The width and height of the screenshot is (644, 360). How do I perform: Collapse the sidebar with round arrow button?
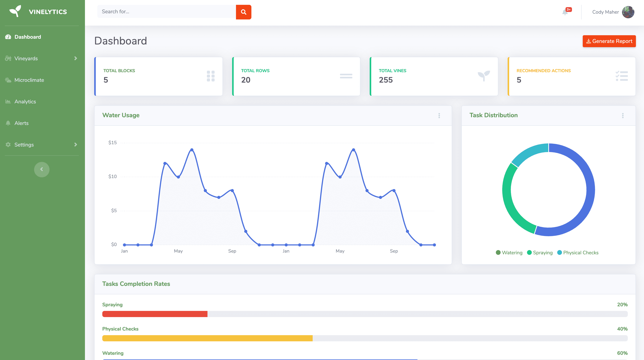click(x=42, y=169)
